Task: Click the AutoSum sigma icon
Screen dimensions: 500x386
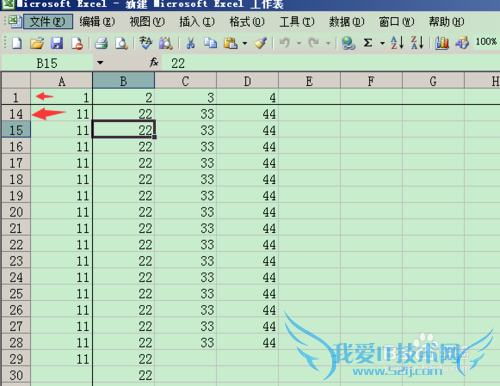Action: click(368, 43)
